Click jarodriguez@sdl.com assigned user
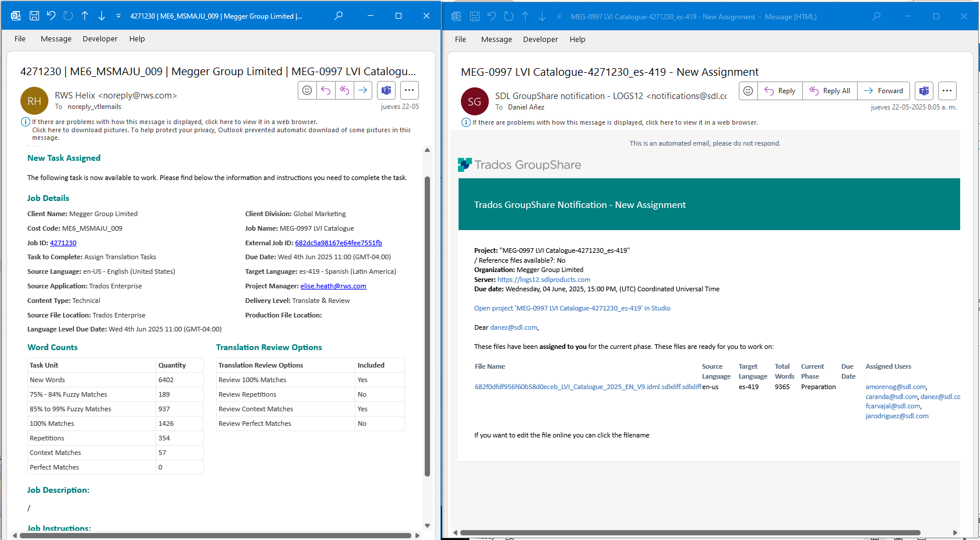 pyautogui.click(x=897, y=416)
